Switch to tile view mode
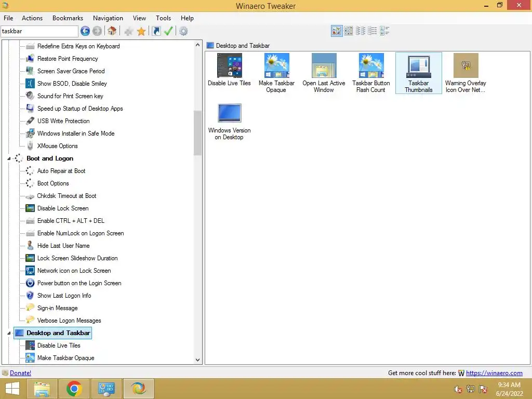The image size is (532, 399). (384, 31)
